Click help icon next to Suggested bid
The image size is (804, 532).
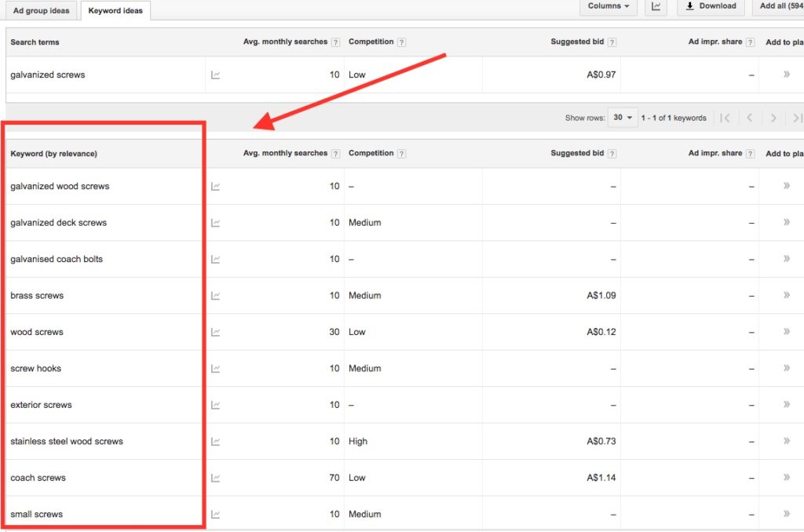coord(612,42)
